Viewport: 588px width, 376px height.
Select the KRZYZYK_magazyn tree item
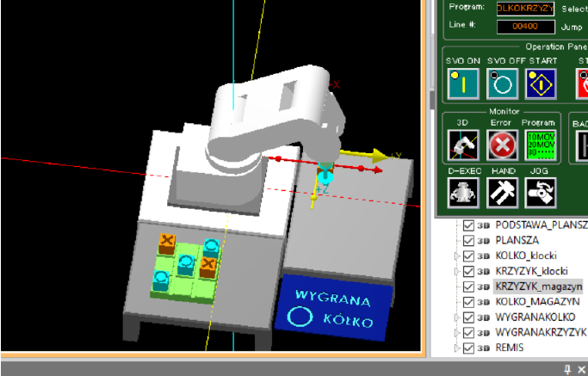coord(539,287)
